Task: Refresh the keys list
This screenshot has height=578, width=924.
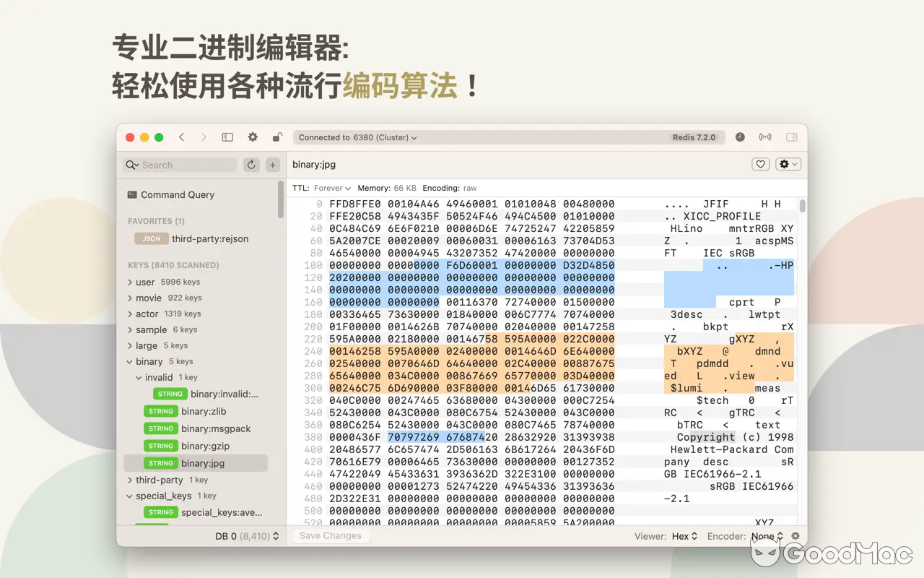Action: click(x=251, y=165)
